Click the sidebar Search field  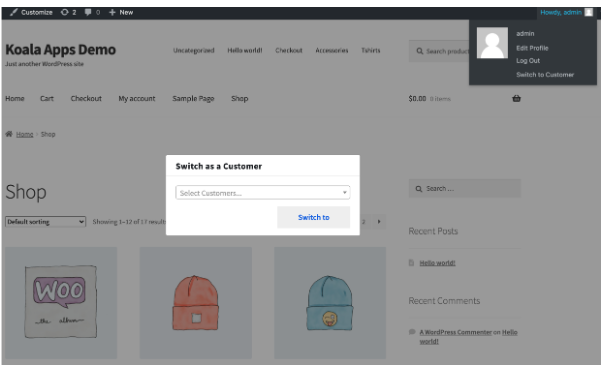(465, 188)
